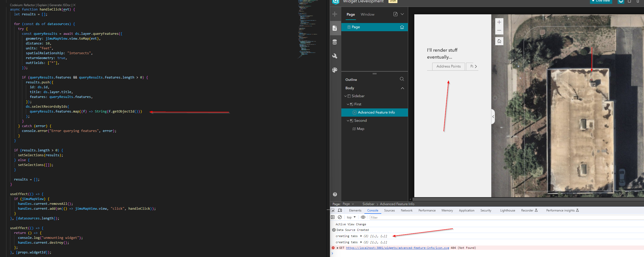Toggle Live view off
The height and width of the screenshot is (257, 644).
pos(600,2)
